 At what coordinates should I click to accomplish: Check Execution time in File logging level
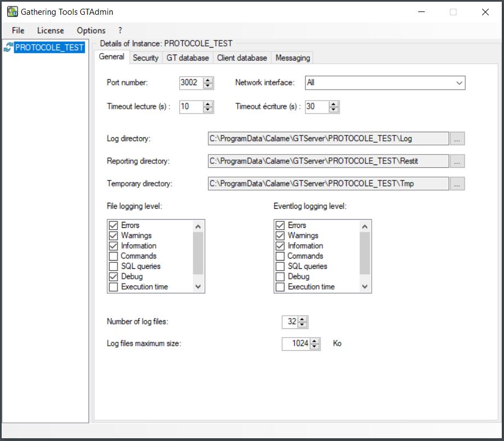point(113,287)
